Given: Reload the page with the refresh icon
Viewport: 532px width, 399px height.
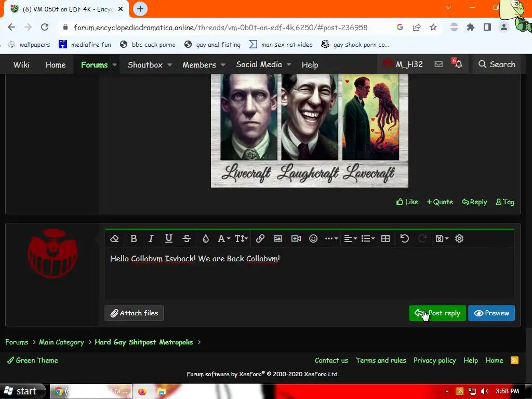Looking at the screenshot, I should [x=45, y=27].
